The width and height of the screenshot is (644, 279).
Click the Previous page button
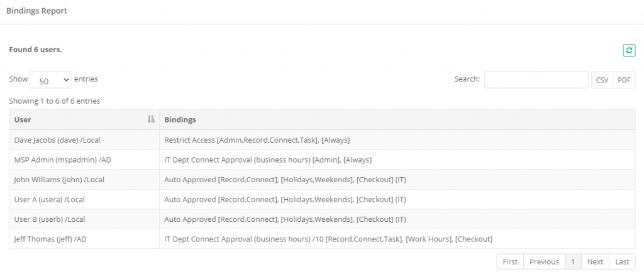click(x=543, y=261)
